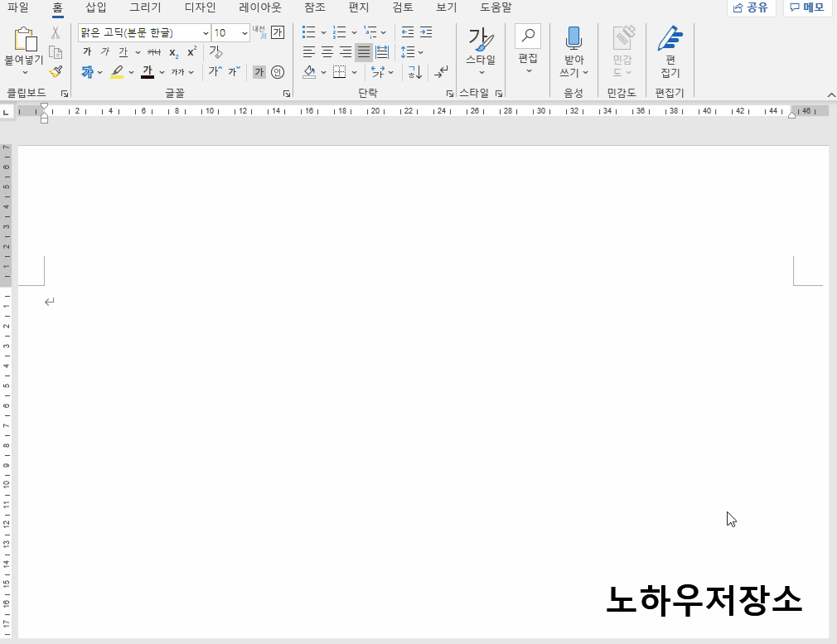
Task: Switch to the 보기 tab
Action: [446, 7]
